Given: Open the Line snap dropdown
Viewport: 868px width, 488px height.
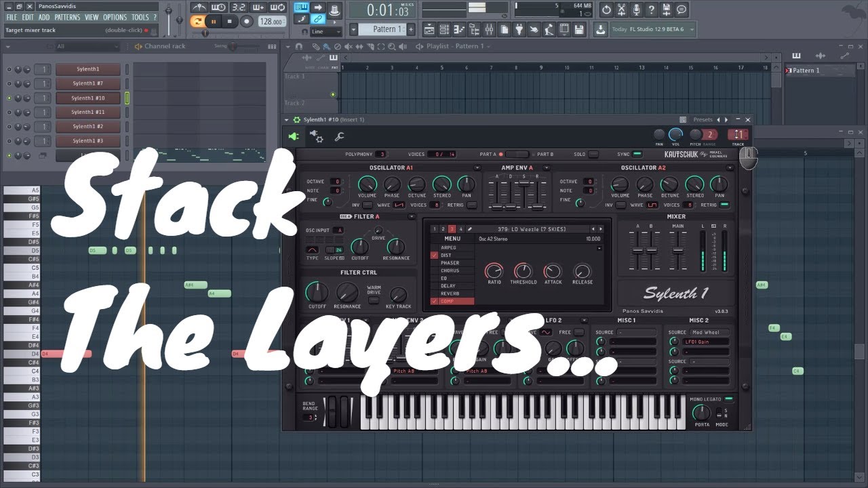Looking at the screenshot, I should pyautogui.click(x=325, y=31).
